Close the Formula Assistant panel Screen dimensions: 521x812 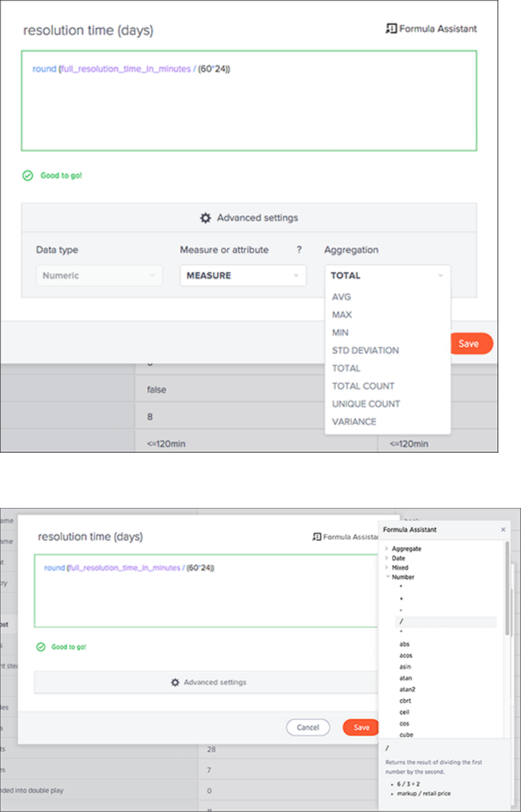pos(503,530)
